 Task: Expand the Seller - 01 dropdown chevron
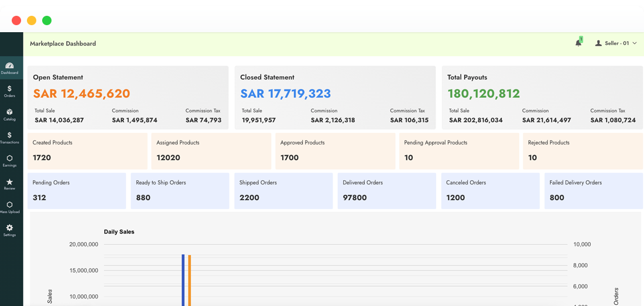635,43
